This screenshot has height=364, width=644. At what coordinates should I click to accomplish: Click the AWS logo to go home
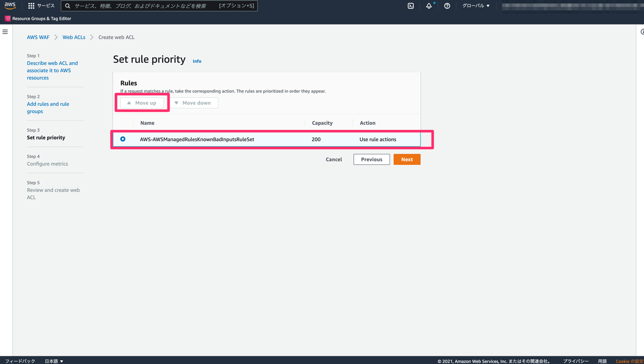(10, 6)
